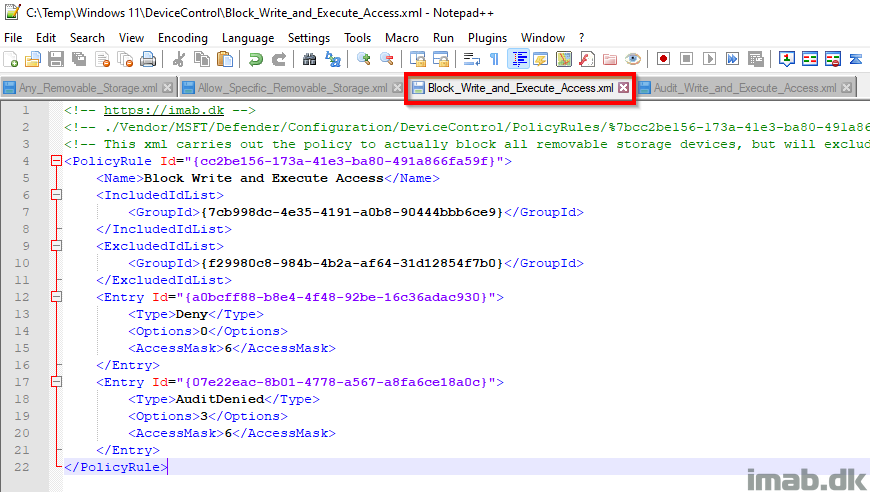Collapse IncludedIdList fold on line 6

pos(56,195)
